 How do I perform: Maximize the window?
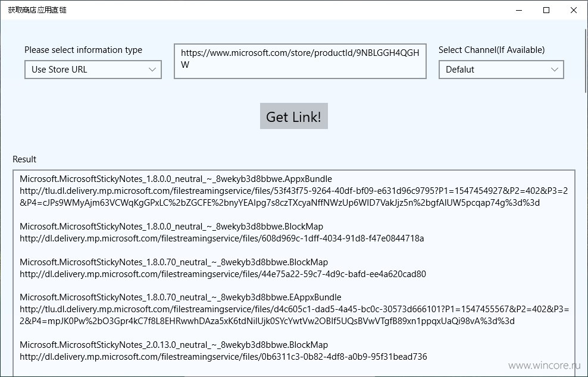coord(546,10)
